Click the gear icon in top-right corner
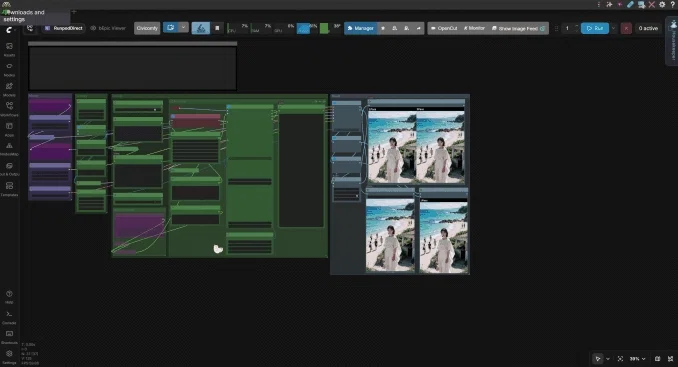This screenshot has height=367, width=678. 662,4
